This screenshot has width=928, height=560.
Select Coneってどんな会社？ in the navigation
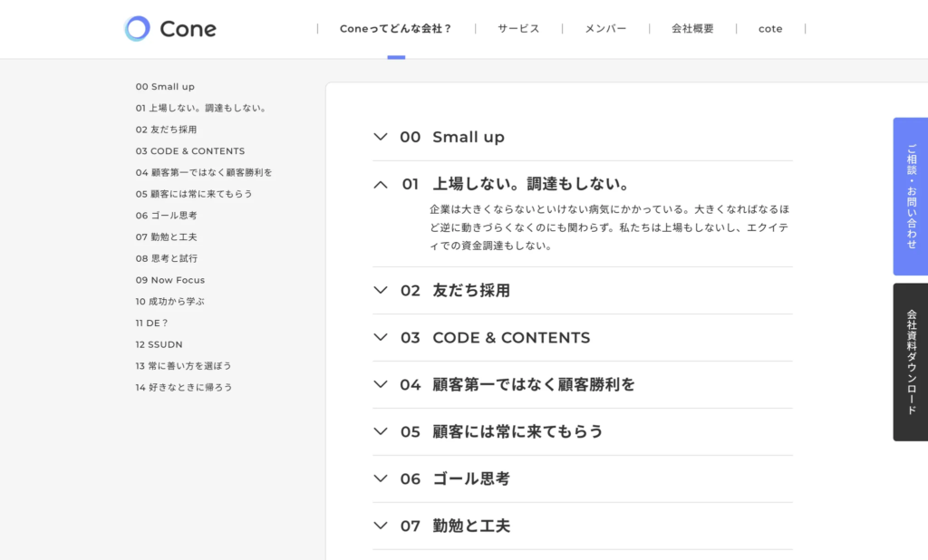tap(396, 29)
